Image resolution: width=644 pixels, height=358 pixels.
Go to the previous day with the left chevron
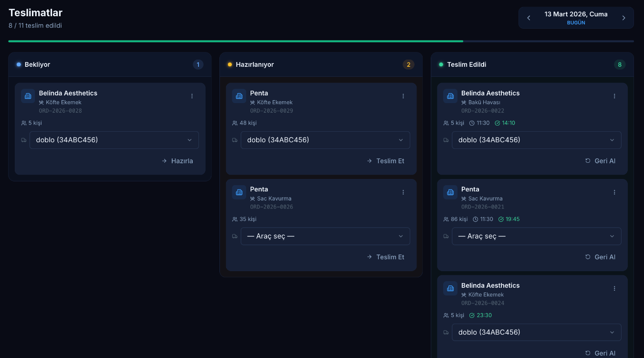(x=529, y=18)
